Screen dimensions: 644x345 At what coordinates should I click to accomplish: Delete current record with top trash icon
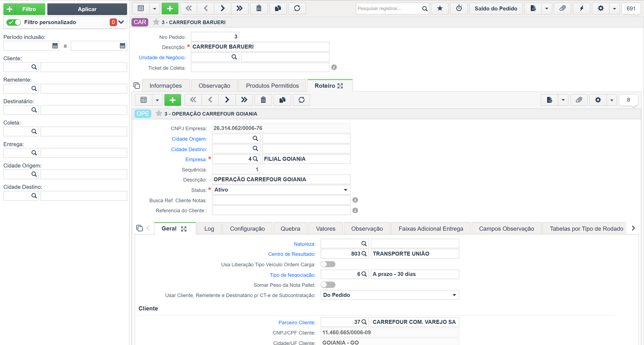click(259, 9)
